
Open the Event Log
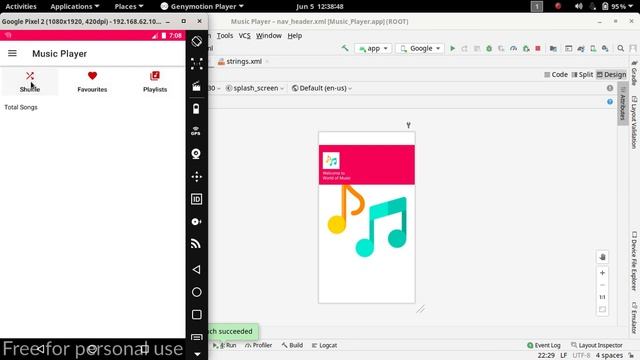coord(544,345)
